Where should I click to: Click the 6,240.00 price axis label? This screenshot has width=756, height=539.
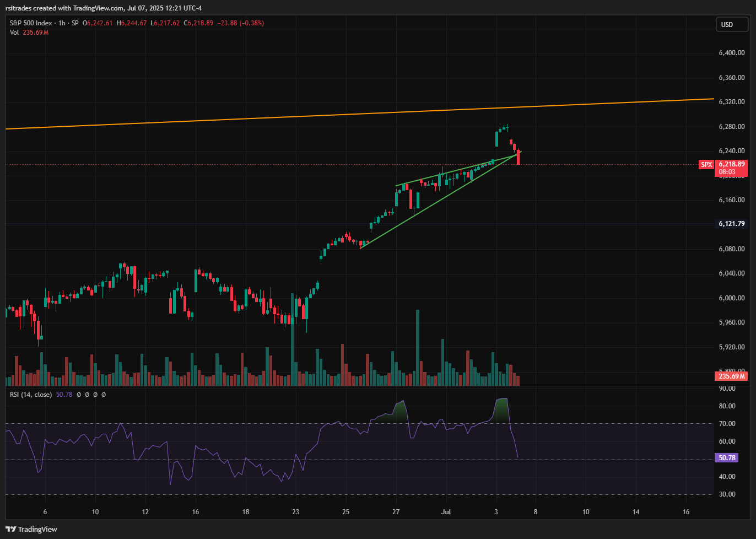(732, 151)
